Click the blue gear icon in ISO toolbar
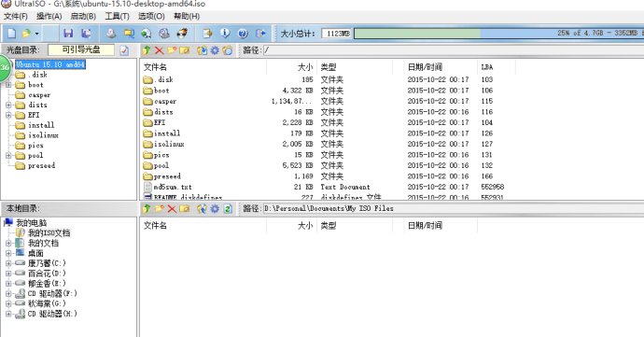The height and width of the screenshot is (337, 644). 215,50
